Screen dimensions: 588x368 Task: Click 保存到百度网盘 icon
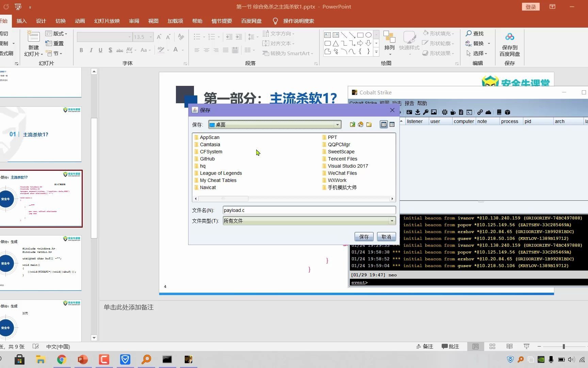coord(509,44)
